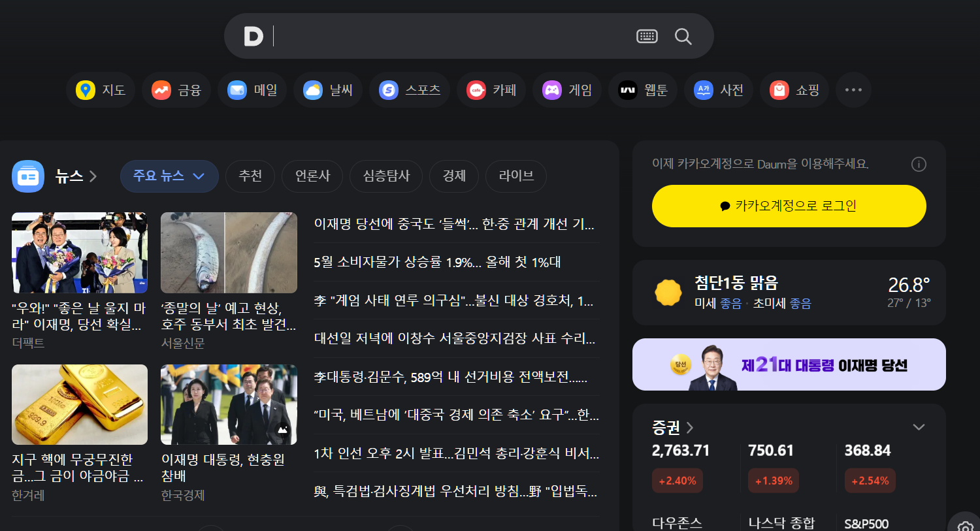The height and width of the screenshot is (531, 980).
Task: Click the +2.40% change badge
Action: click(x=678, y=481)
